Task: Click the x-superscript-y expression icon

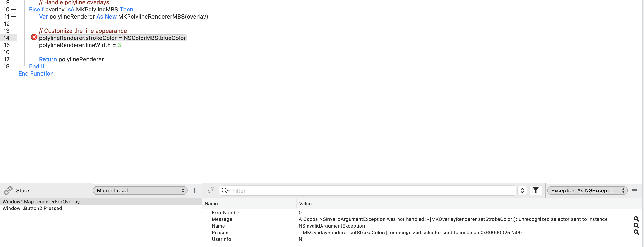Action: click(x=210, y=190)
